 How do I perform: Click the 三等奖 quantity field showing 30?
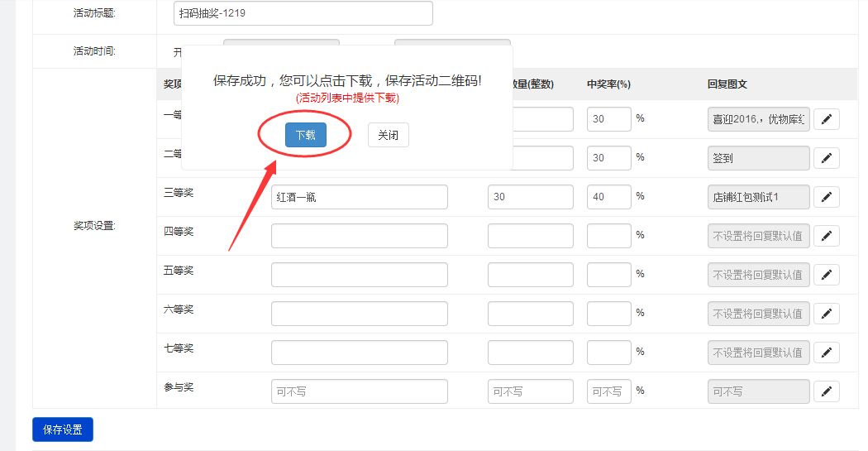(x=530, y=197)
